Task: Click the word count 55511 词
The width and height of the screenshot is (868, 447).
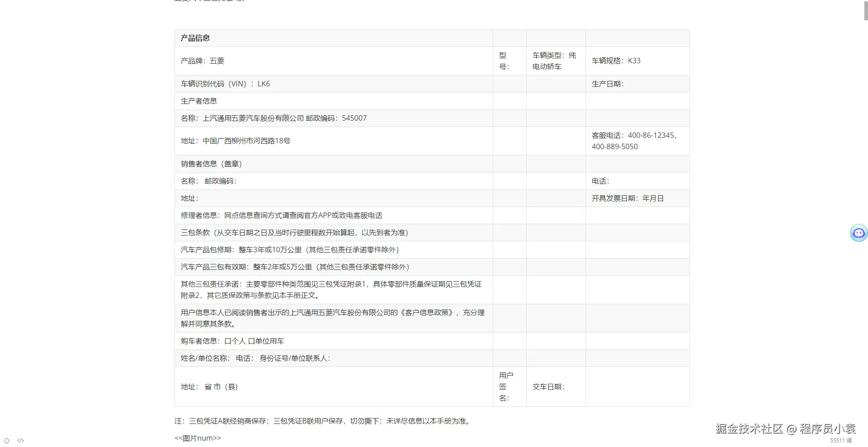Action: 841,441
